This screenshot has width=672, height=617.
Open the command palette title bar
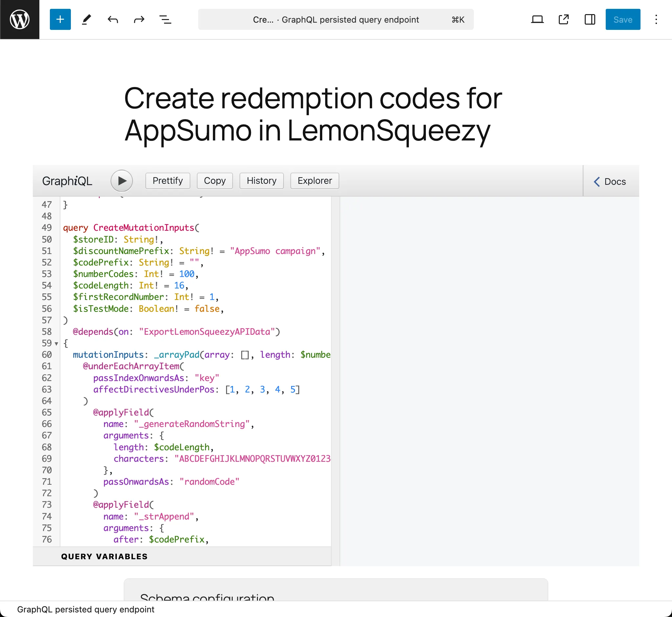(336, 19)
